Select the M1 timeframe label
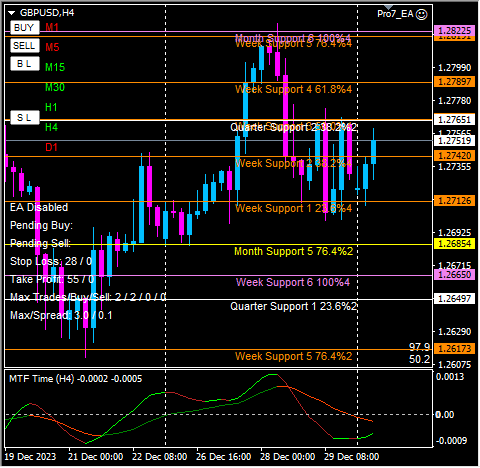The width and height of the screenshot is (480, 468). coord(52,27)
